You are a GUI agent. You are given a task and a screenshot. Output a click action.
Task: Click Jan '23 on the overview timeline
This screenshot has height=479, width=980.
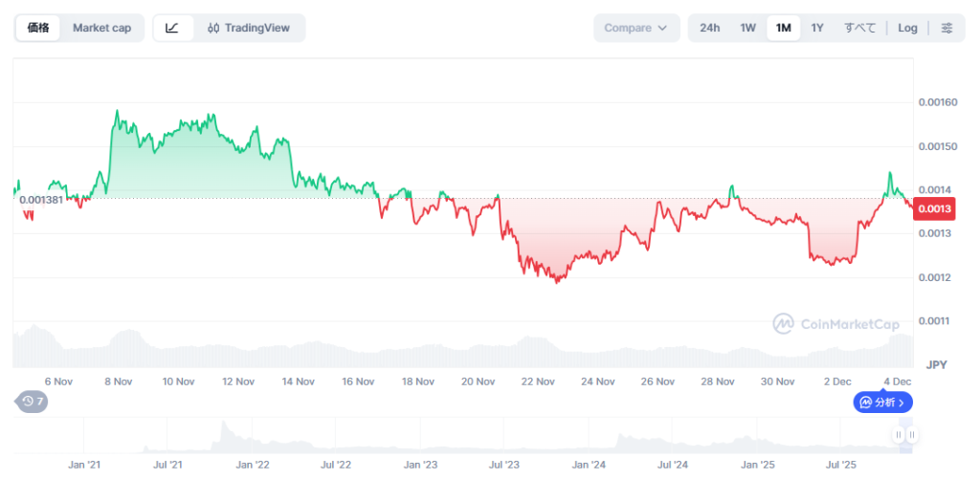tap(420, 465)
